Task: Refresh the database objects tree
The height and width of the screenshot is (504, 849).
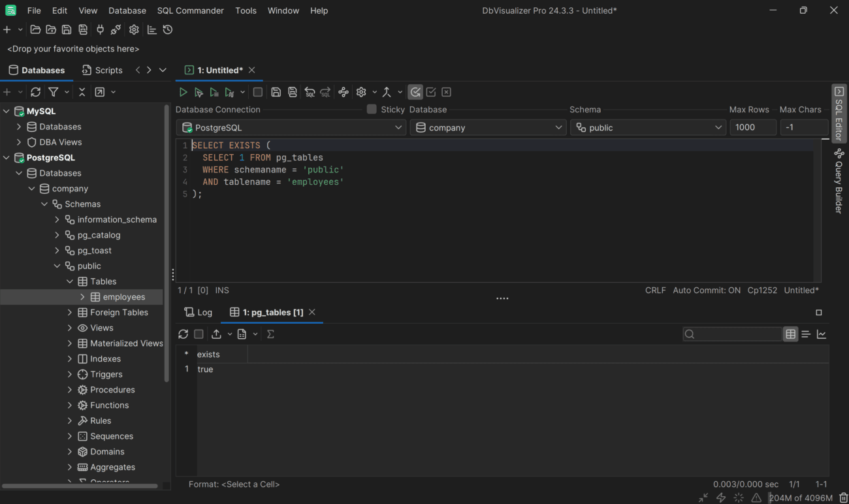Action: point(35,91)
